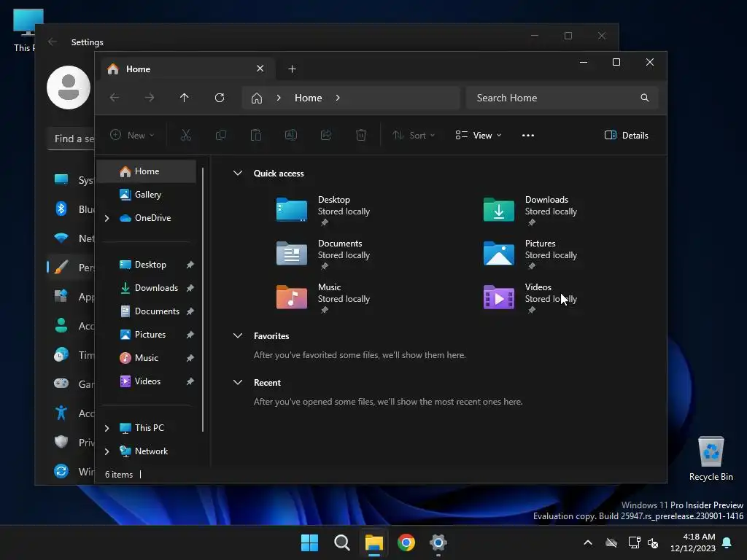Viewport: 747px width, 560px height.
Task: Select Gallery in the navigation pane
Action: coord(146,195)
